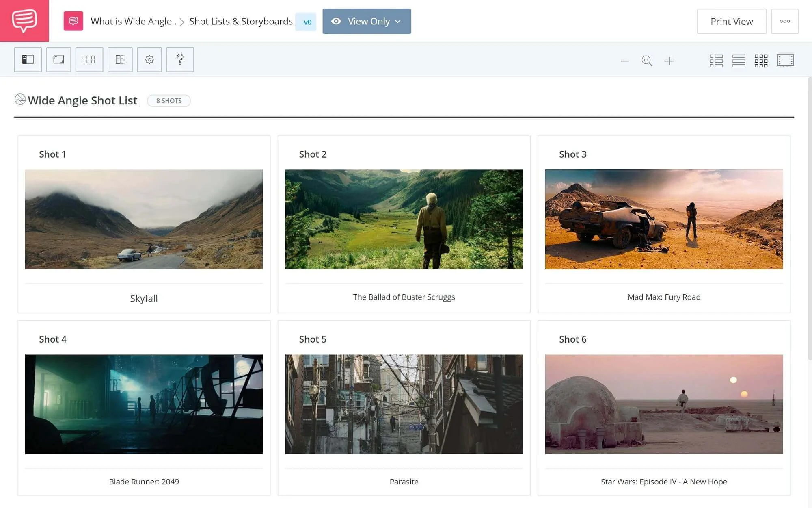The image size is (812, 508).
Task: Select What is Wide Angle breadcrumb
Action: (133, 20)
